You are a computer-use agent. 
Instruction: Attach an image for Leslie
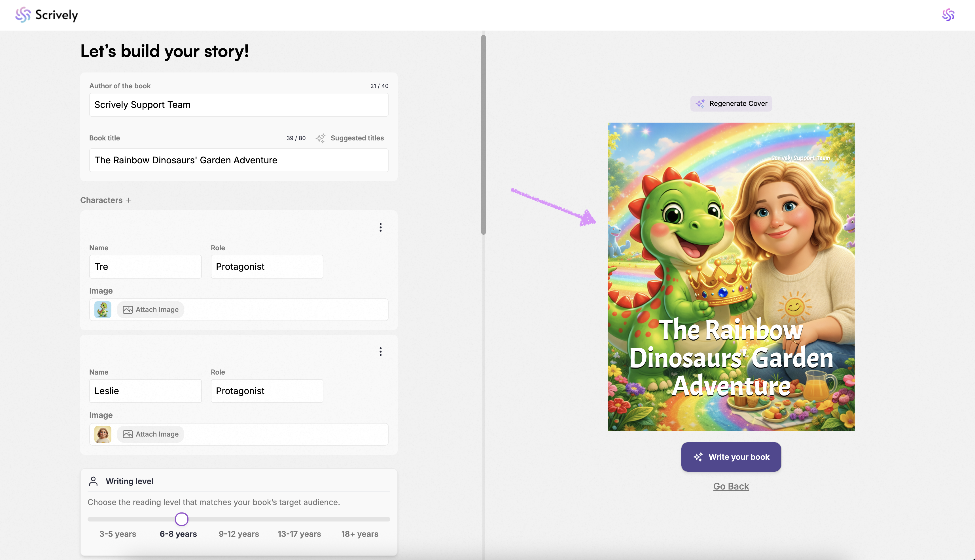(151, 434)
